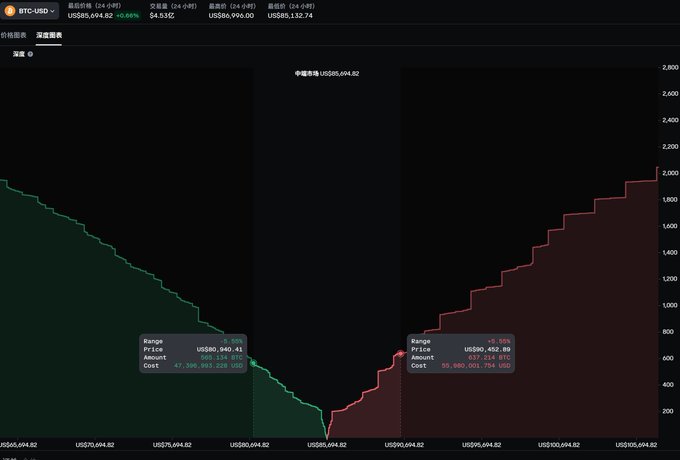This screenshot has height=460, width=680.
Task: Click the x-axis label US$75,694.82
Action: tap(172, 445)
